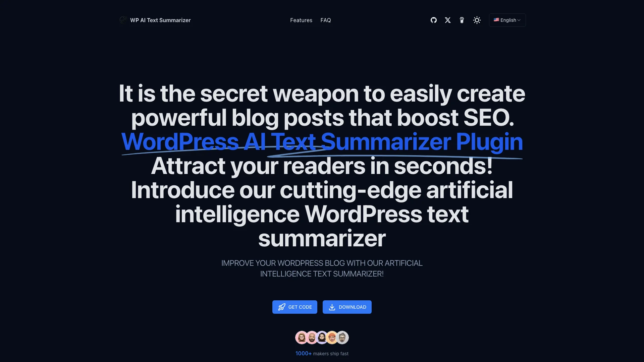Enable dark mode via theme toggle
The width and height of the screenshot is (644, 362).
(477, 20)
